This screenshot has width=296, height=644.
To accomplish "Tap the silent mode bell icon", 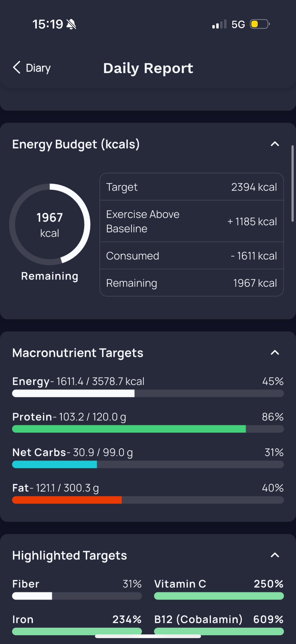I will (x=71, y=25).
